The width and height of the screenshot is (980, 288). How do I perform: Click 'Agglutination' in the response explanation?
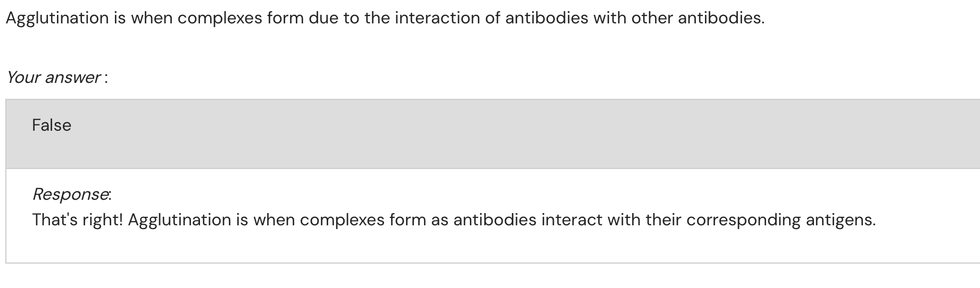(179, 220)
